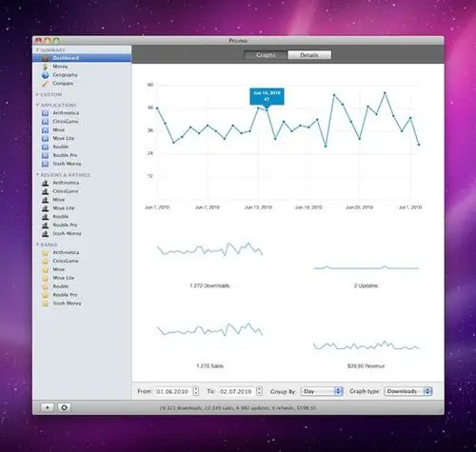Select the Geography globe icon
Viewport: 476px width, 452px height.
click(x=45, y=75)
